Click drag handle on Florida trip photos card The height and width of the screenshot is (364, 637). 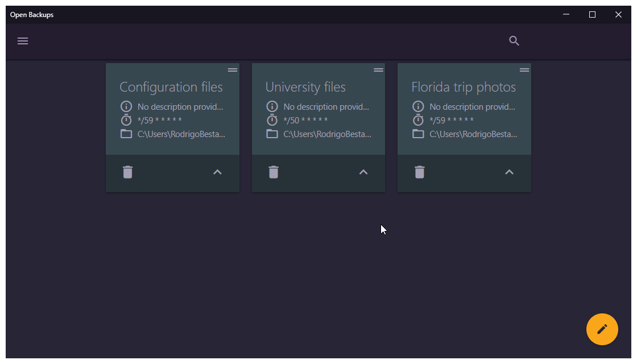coord(524,70)
